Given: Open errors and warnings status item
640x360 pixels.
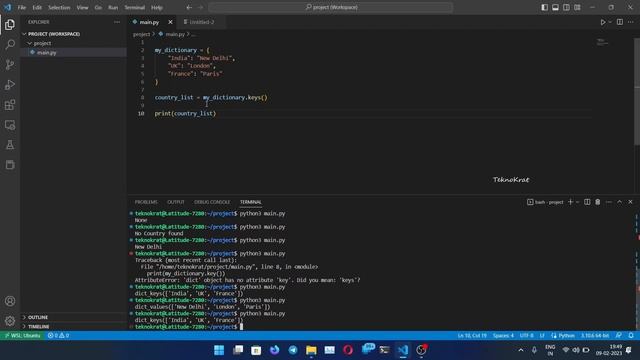Looking at the screenshot, I should coord(58,336).
